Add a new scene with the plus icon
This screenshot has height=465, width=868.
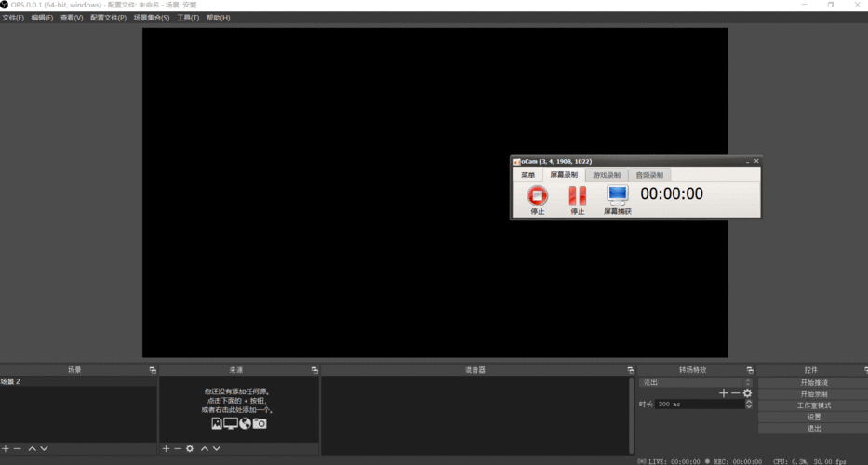tap(6, 449)
